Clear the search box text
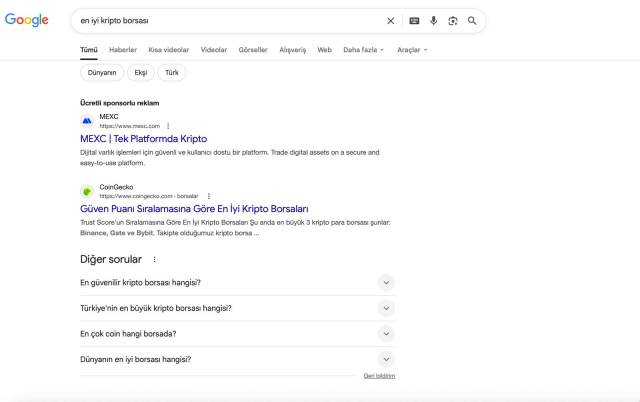This screenshot has width=640, height=402. point(391,20)
